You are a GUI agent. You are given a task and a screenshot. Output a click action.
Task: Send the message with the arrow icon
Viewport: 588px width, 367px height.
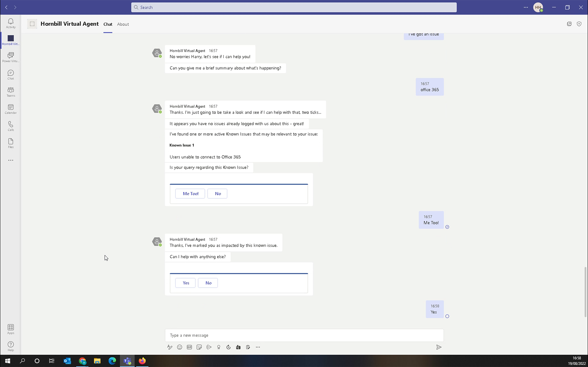439,347
